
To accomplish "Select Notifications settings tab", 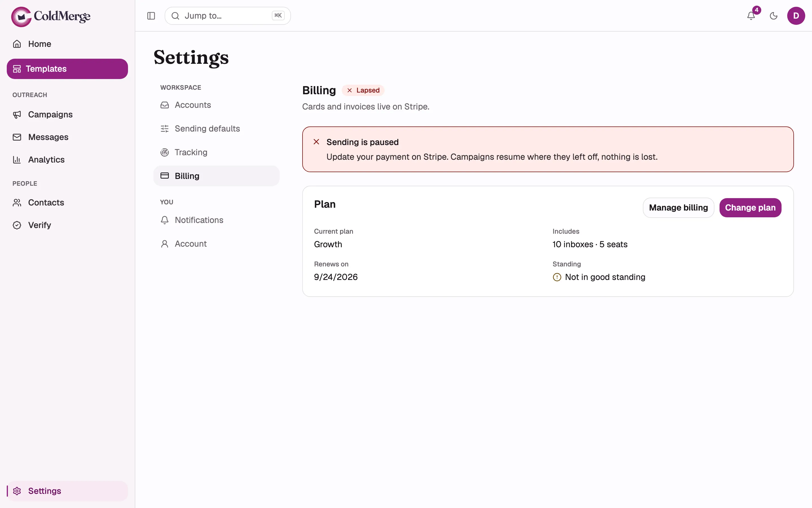I will [217, 220].
